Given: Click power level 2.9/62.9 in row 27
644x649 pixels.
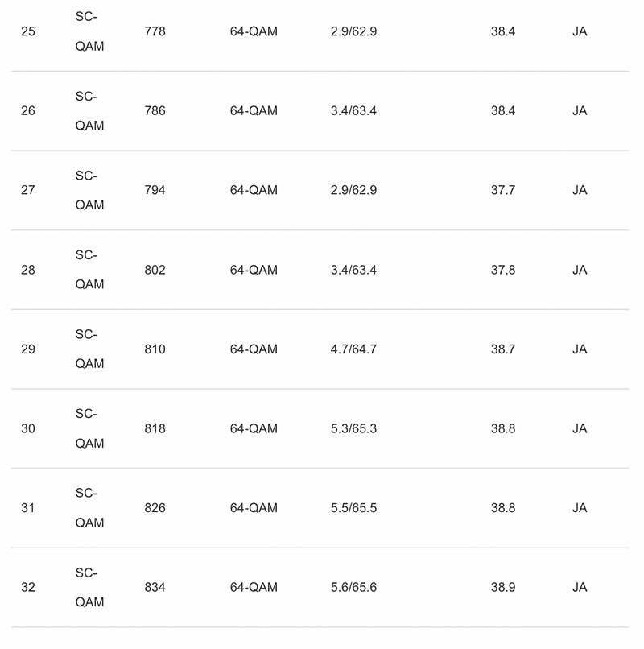Looking at the screenshot, I should point(353,190).
